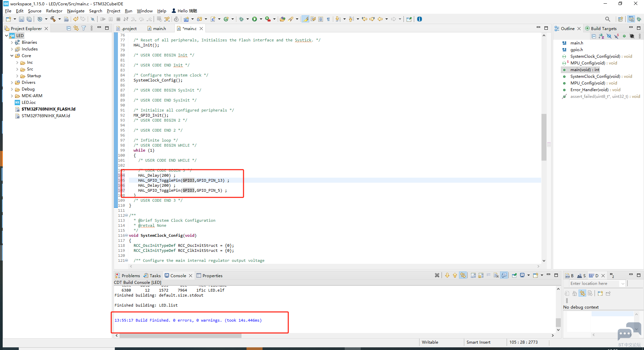The image size is (644, 350).
Task: Click the Pin Console icon
Action: 514,275
